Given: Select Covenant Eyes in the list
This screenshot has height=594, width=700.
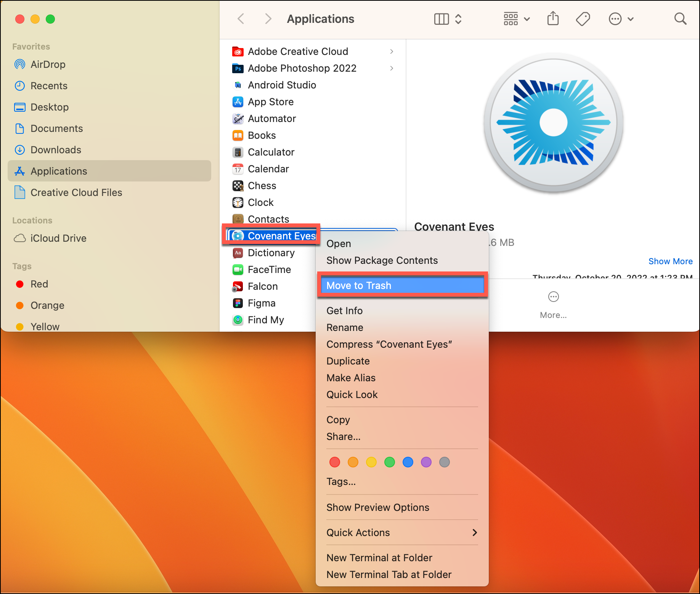Looking at the screenshot, I should 272,236.
